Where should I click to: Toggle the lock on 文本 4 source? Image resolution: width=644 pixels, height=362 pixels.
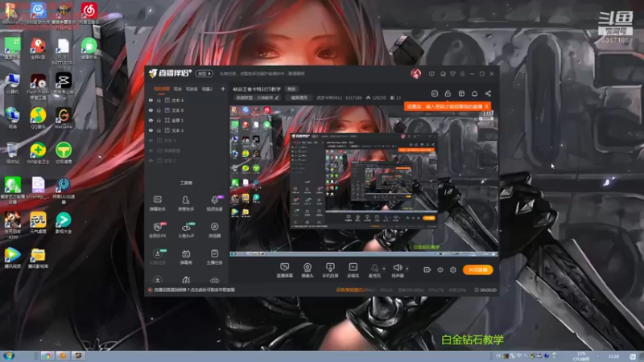pos(159,100)
